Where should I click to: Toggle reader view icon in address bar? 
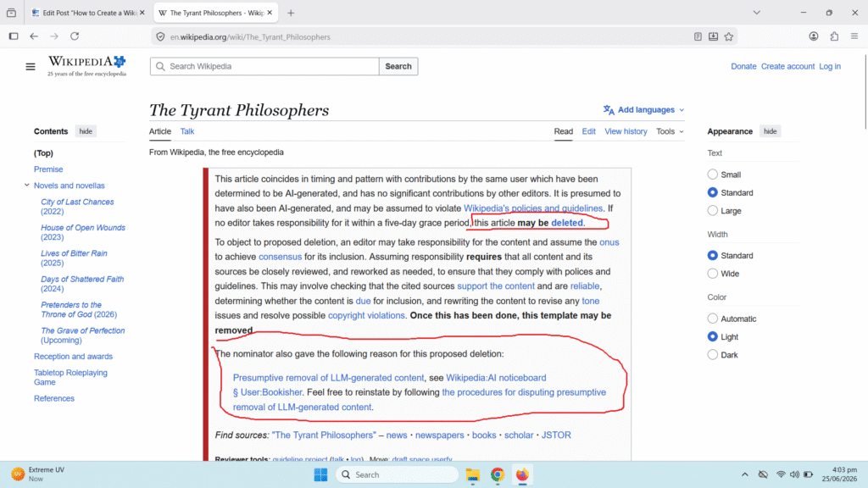698,36
